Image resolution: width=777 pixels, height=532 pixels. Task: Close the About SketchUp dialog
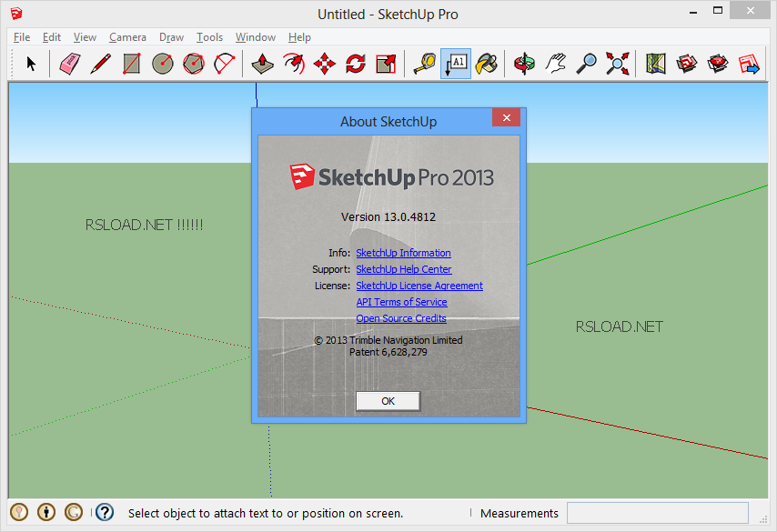point(506,117)
